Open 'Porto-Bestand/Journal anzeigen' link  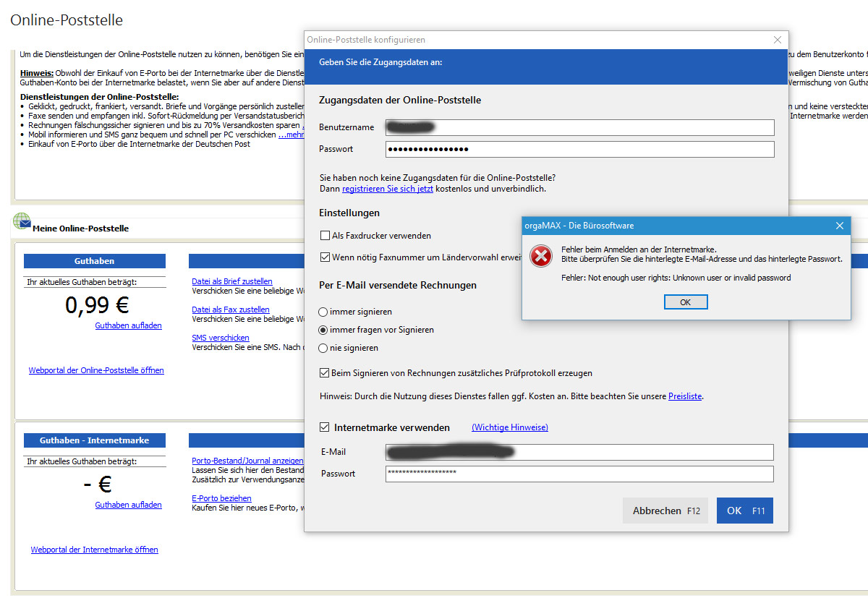click(x=247, y=461)
